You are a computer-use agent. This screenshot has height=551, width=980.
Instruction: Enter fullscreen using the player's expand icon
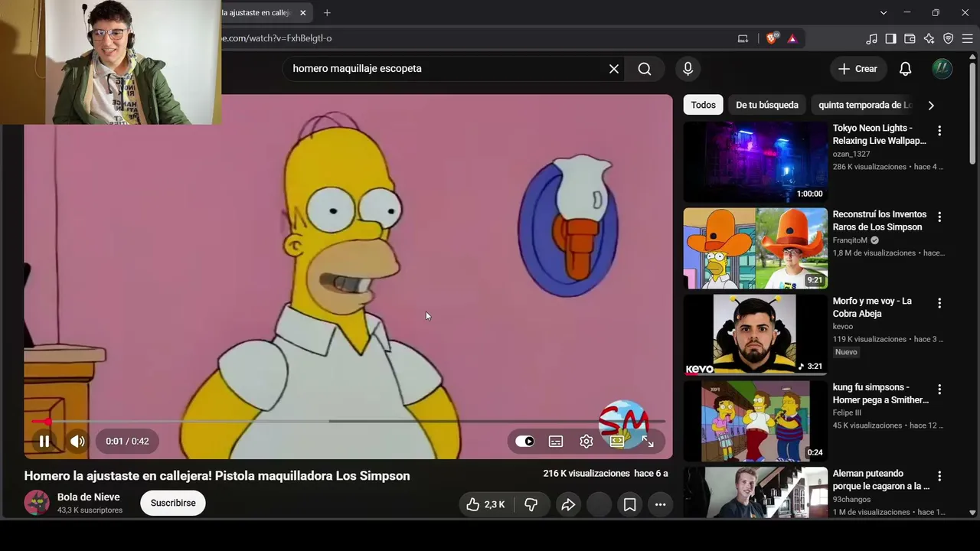pyautogui.click(x=648, y=442)
